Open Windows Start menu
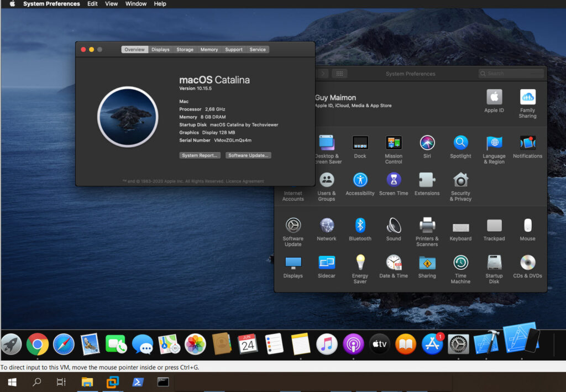 [12, 382]
